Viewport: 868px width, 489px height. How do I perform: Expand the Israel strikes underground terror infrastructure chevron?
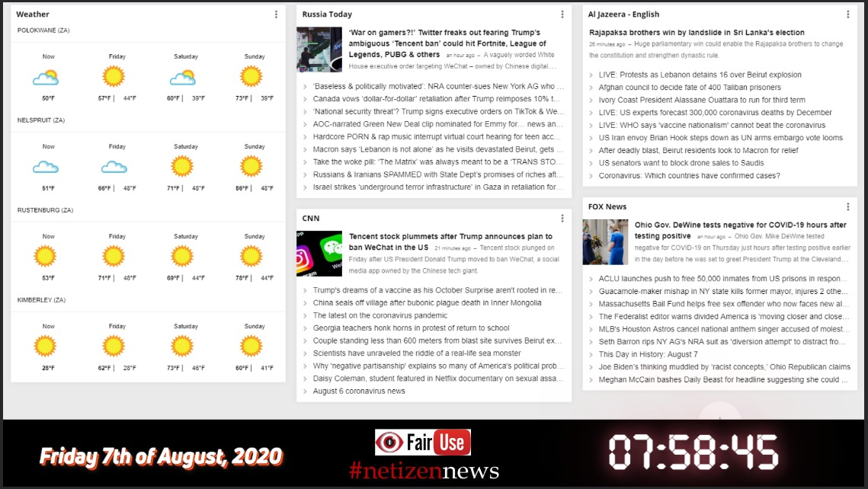coord(305,187)
